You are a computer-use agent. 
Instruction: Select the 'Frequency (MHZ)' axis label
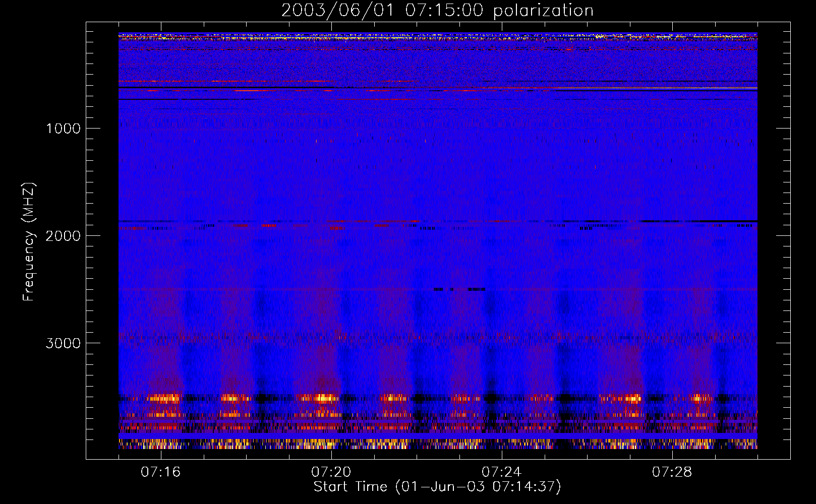click(x=29, y=242)
